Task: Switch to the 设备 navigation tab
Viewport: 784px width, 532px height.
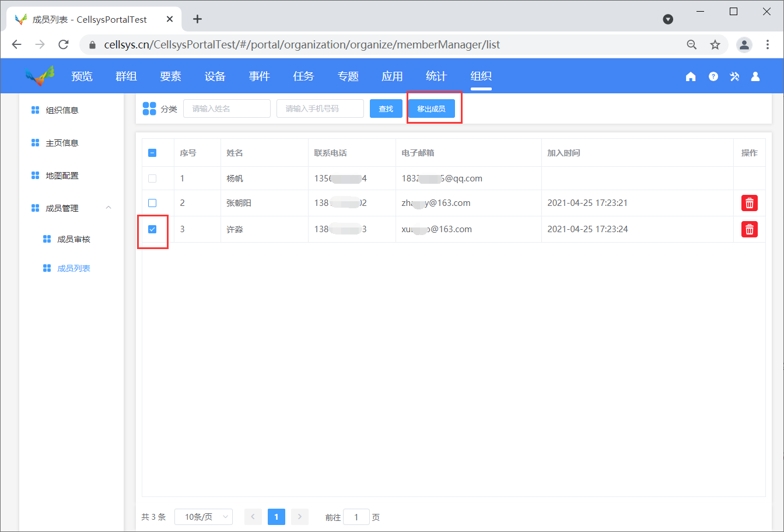Action: tap(215, 76)
